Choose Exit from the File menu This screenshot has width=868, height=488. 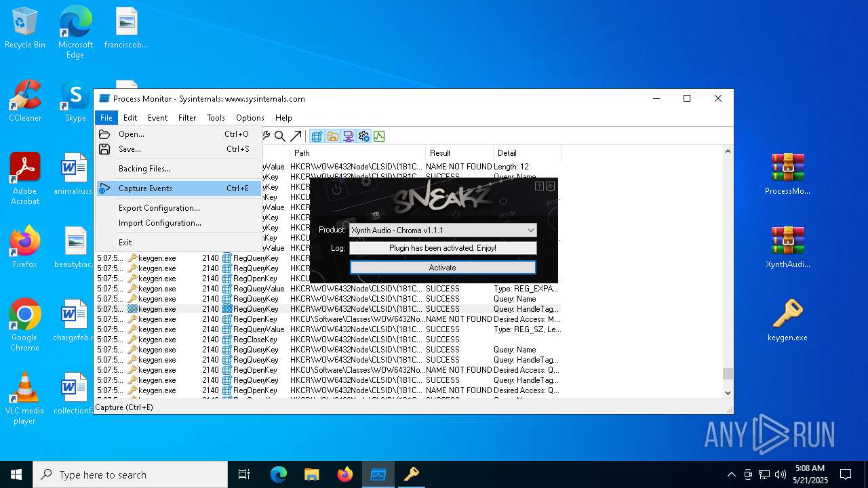(x=178, y=243)
